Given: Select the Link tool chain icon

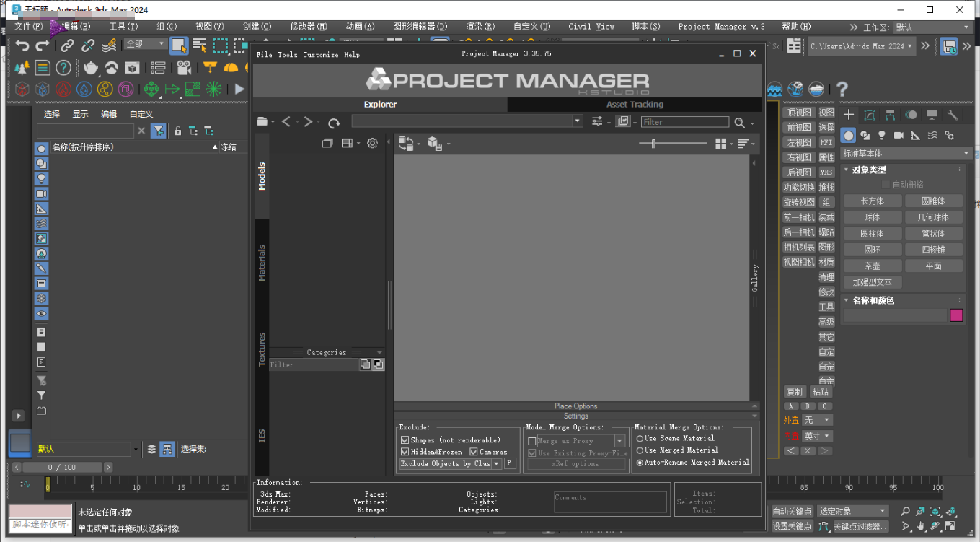Looking at the screenshot, I should 67,45.
